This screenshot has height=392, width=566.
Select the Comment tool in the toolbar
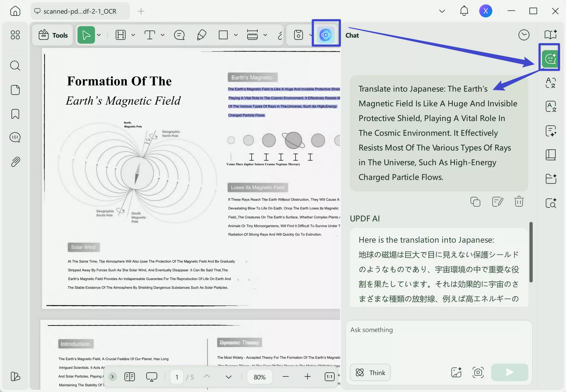pyautogui.click(x=179, y=35)
